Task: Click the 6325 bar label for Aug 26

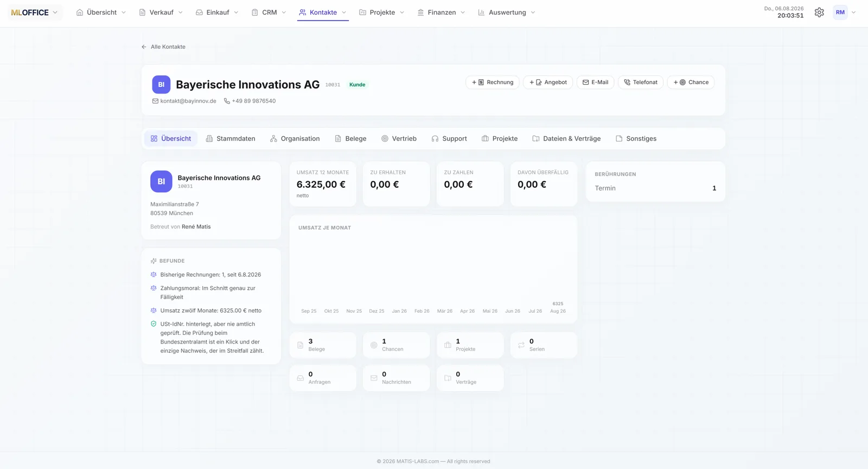Action: [x=558, y=304]
